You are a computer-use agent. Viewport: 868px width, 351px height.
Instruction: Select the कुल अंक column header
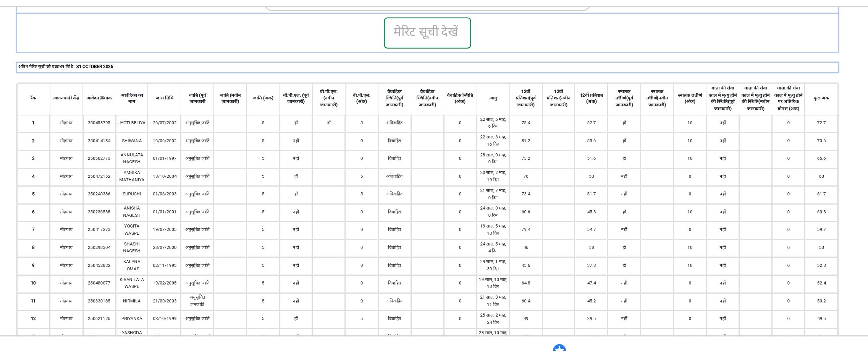tap(821, 98)
